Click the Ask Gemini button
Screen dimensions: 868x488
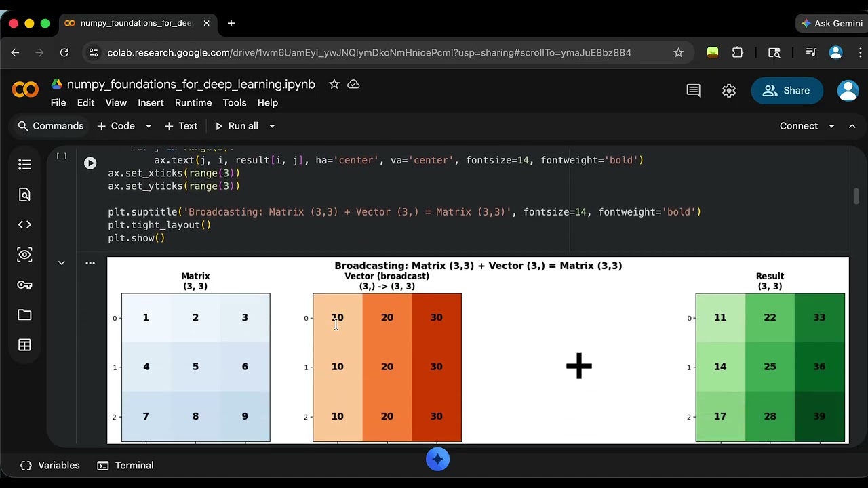(x=832, y=23)
